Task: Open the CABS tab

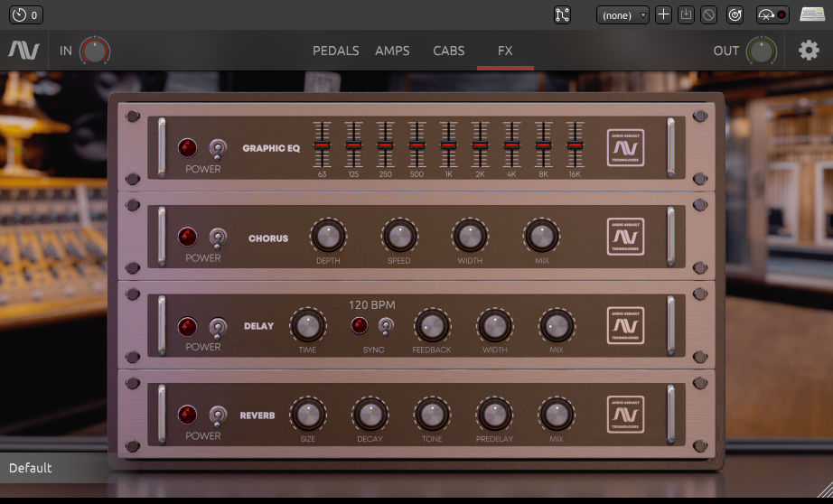Action: pos(449,51)
